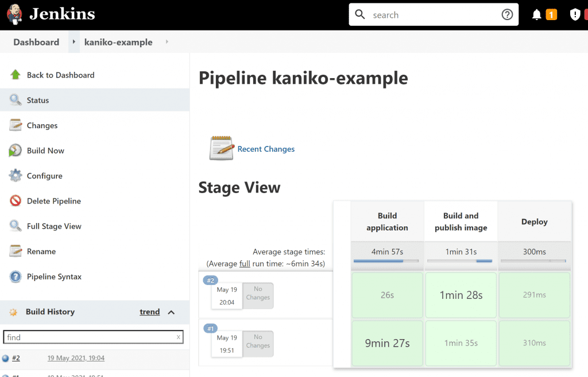Image resolution: width=588 pixels, height=377 pixels.
Task: Click the search help question mark icon
Action: [x=507, y=15]
